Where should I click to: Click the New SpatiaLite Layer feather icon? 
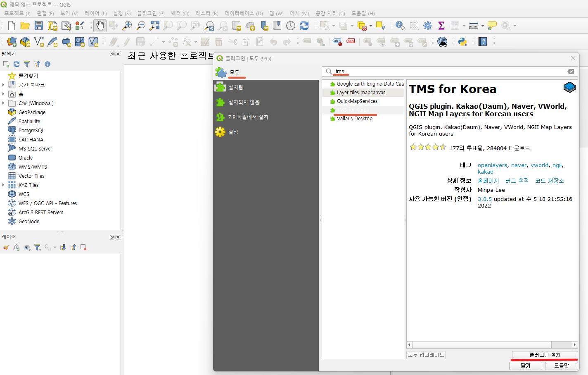[52, 42]
